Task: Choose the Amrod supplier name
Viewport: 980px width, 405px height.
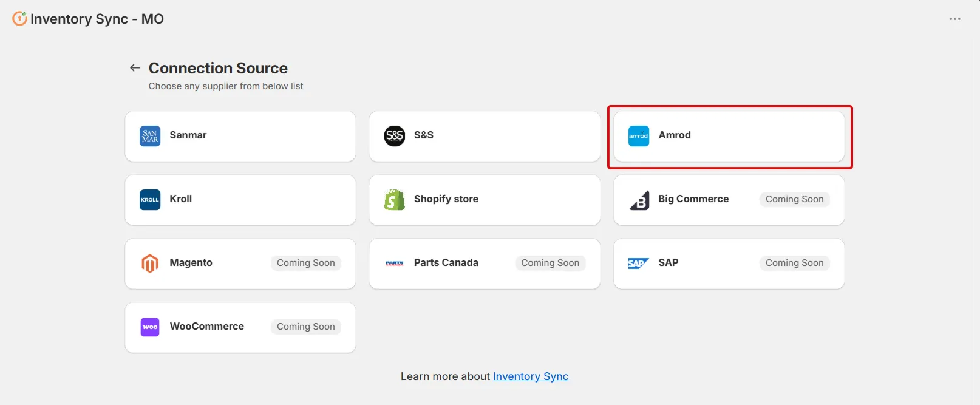Action: [x=675, y=135]
